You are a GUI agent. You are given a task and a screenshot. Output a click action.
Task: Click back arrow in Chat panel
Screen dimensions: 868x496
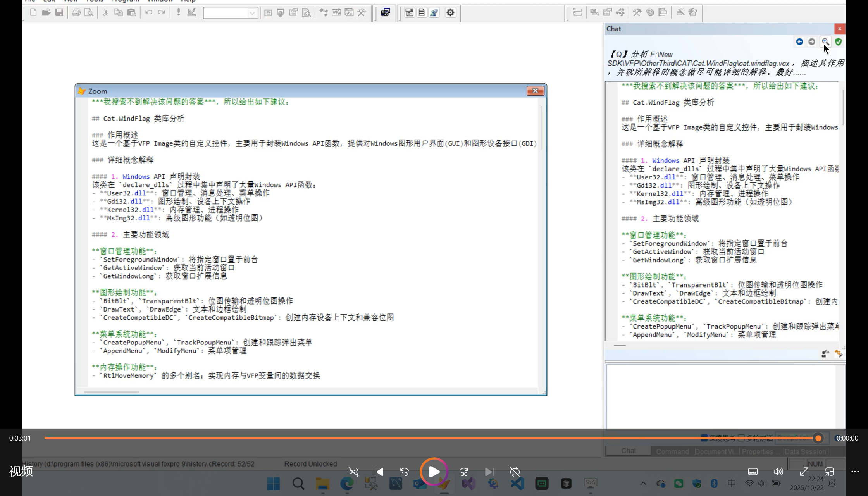799,41
